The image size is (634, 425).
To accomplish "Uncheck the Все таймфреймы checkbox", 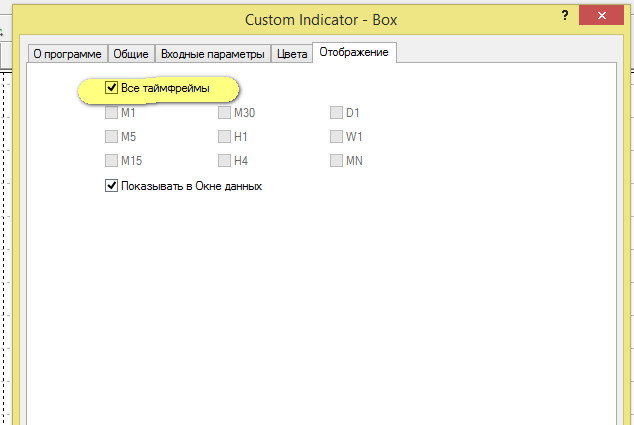I will tap(112, 88).
